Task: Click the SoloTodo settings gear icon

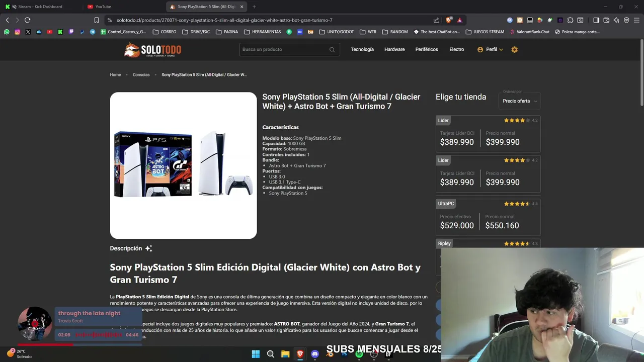Action: click(x=514, y=49)
